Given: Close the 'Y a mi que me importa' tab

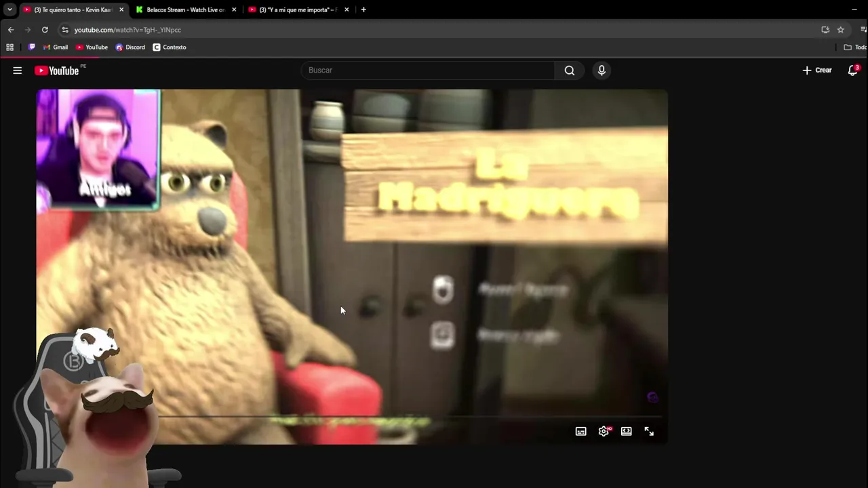Looking at the screenshot, I should (347, 9).
